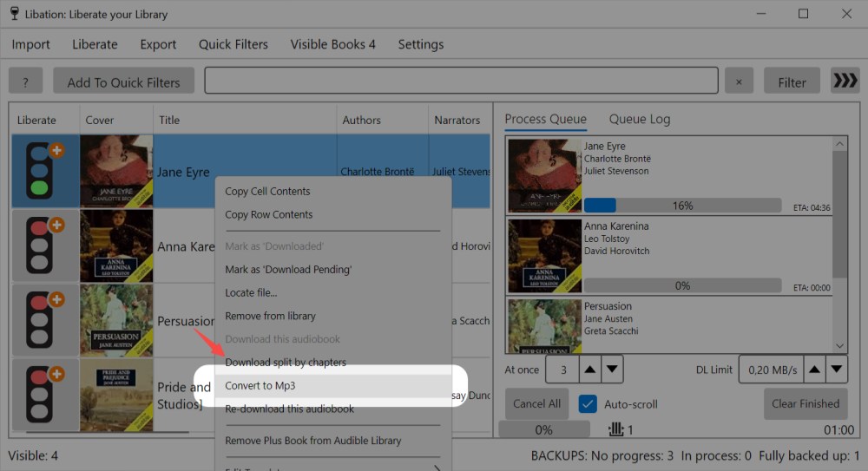Click Anna Karenina cover in Process Queue
The height and width of the screenshot is (471, 868).
[x=545, y=256]
